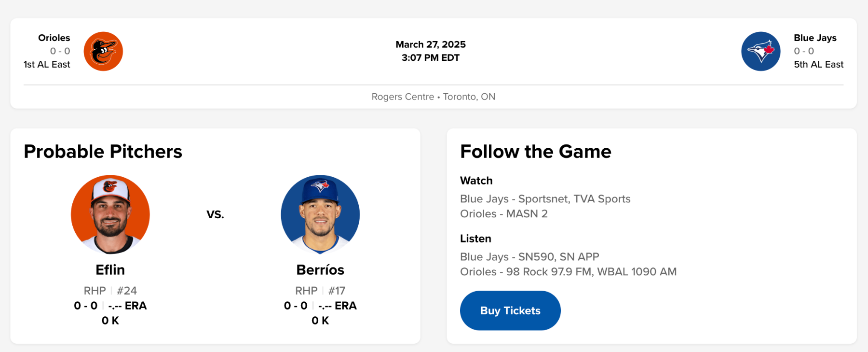
Task: Click the 1st AL East standing
Action: coord(47,64)
